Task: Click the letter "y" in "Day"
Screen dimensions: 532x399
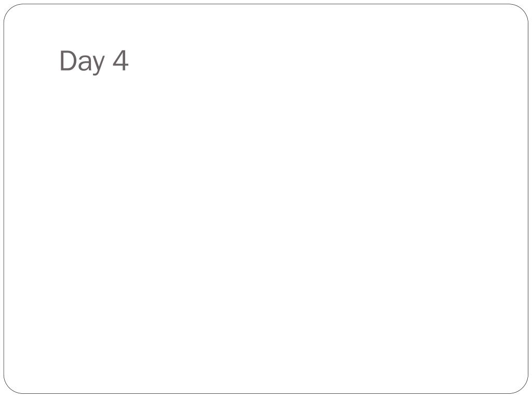Action: tap(99, 65)
